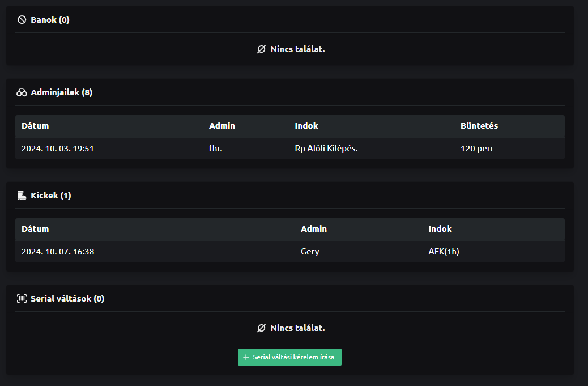Click the plus icon on the green button
Screen dimensions: 588x386
(x=246, y=357)
